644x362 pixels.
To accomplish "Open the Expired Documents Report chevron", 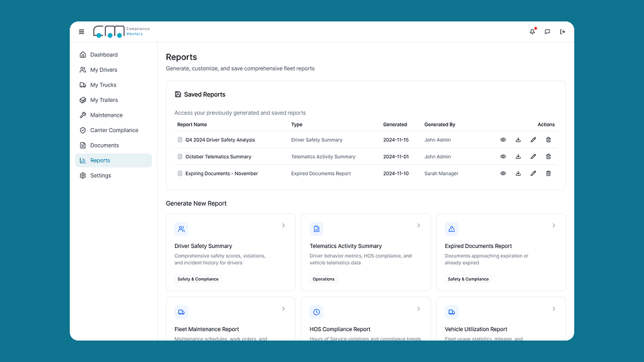I will [x=553, y=226].
